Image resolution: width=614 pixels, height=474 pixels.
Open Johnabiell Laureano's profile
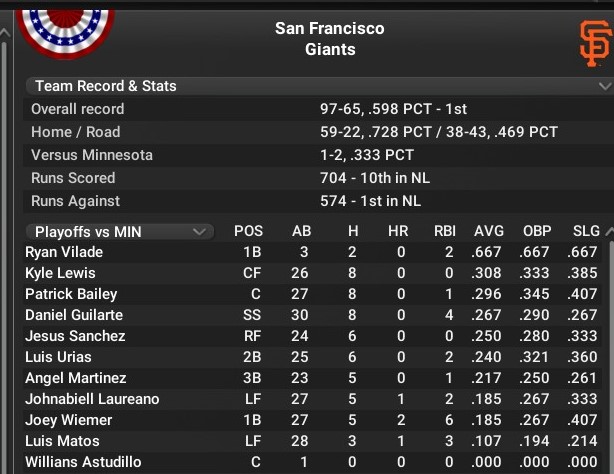(x=92, y=399)
